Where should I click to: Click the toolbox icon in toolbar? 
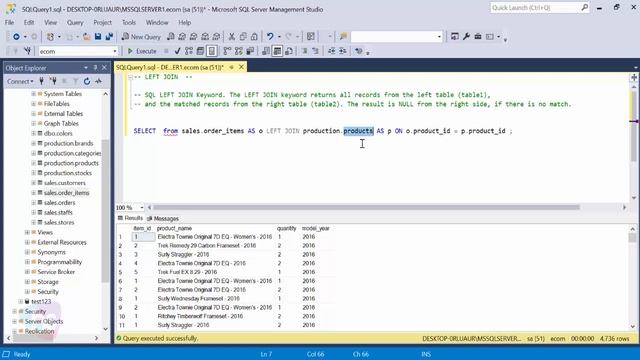[x=478, y=37]
